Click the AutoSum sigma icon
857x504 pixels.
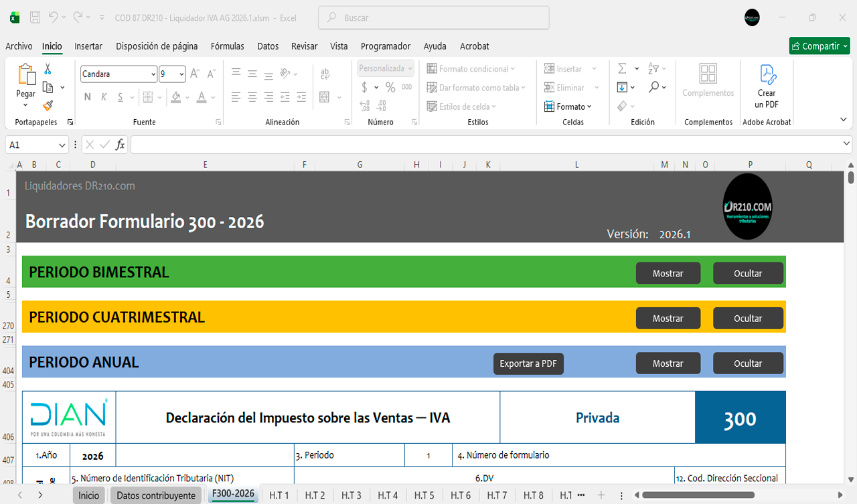click(x=622, y=69)
